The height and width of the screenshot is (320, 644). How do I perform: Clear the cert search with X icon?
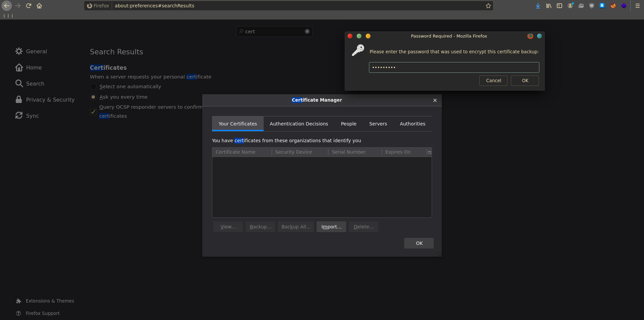(307, 32)
